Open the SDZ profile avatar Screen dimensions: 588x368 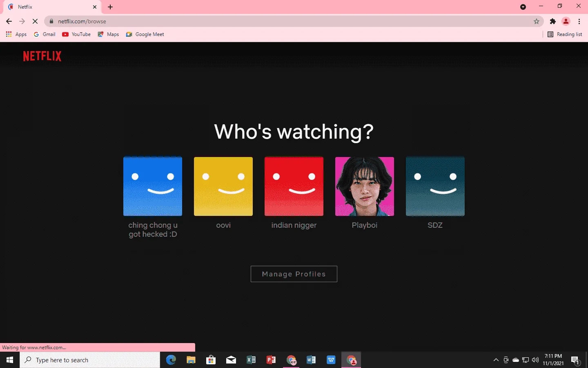[435, 186]
